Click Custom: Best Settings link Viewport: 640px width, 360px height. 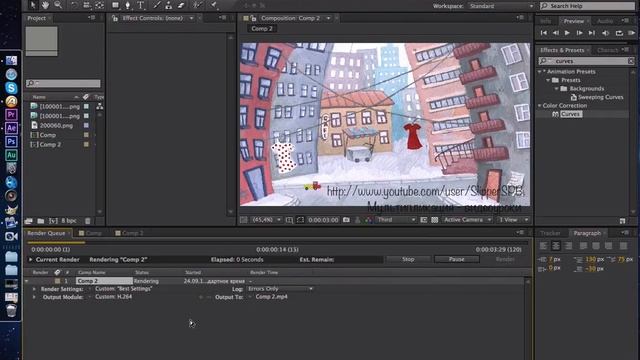click(124, 289)
